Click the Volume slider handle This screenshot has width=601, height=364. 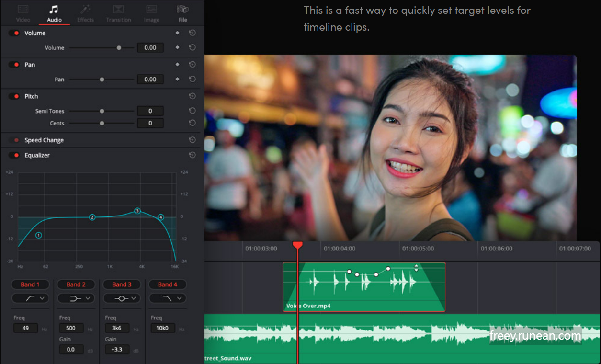[x=119, y=47]
